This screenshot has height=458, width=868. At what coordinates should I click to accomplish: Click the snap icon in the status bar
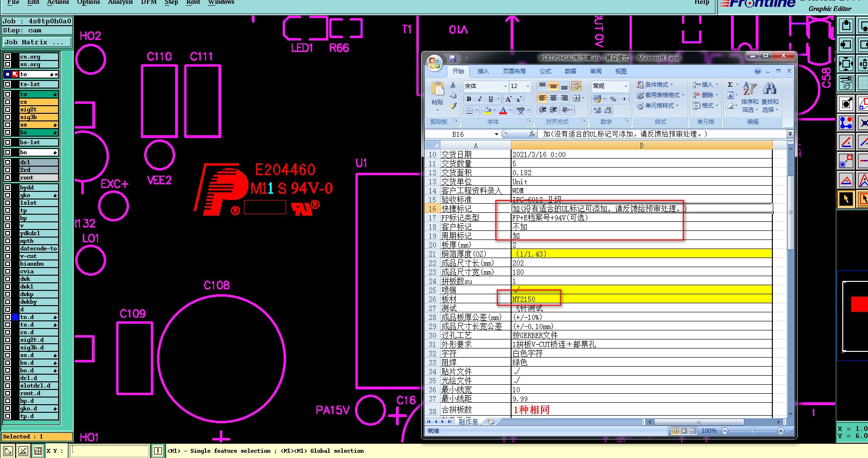(x=38, y=451)
